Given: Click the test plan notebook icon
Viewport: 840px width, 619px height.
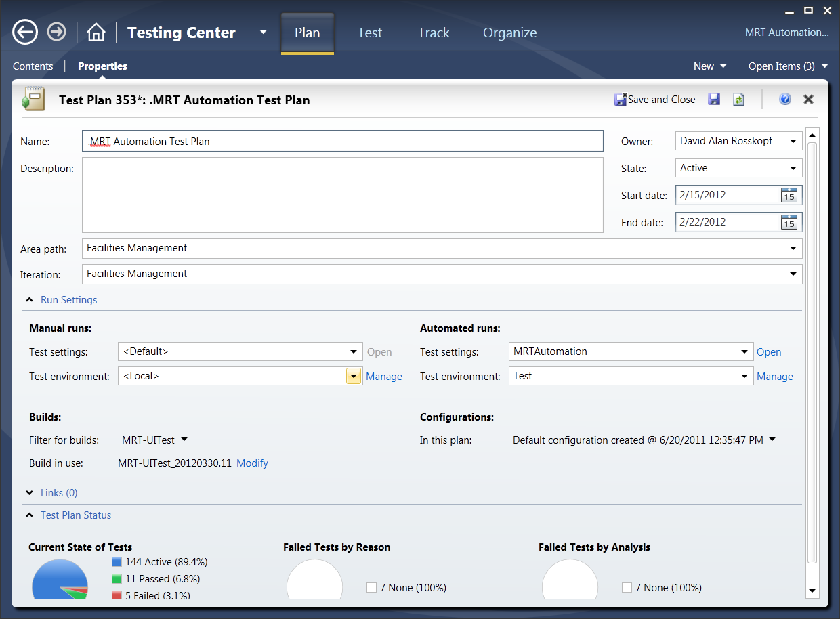Looking at the screenshot, I should [x=33, y=99].
